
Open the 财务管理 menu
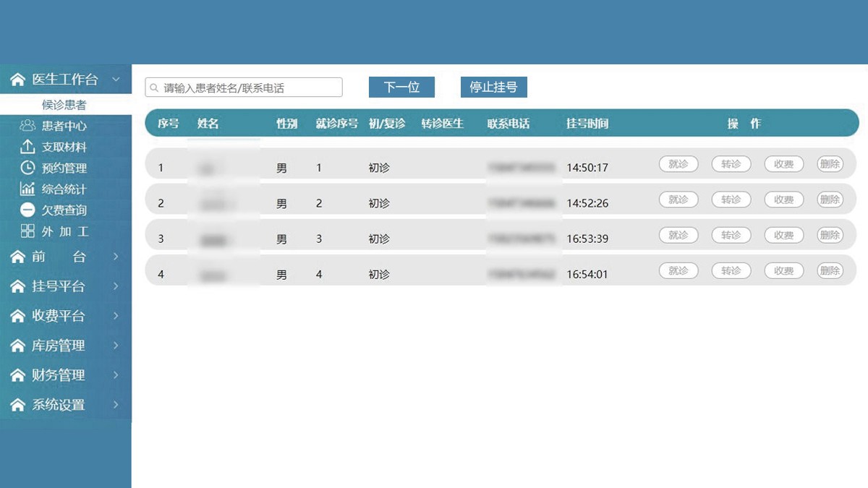coord(58,376)
